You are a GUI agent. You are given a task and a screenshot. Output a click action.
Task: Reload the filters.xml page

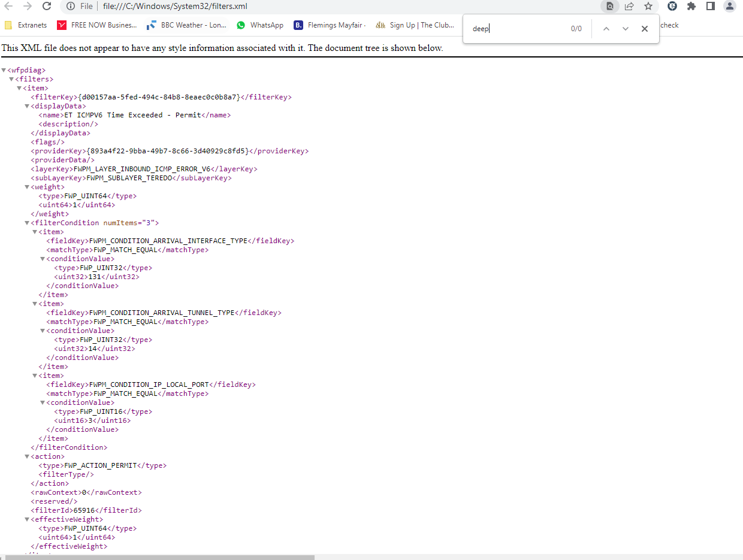click(47, 7)
